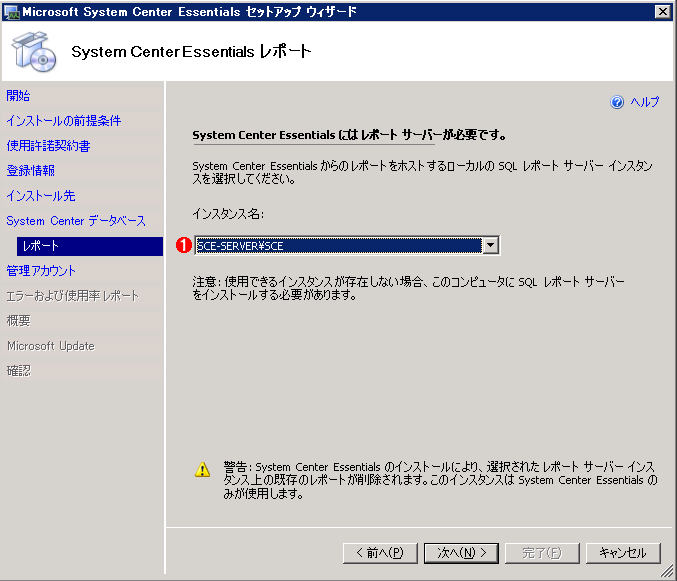Open the インストール先 step
This screenshot has width=677, height=581.
[x=41, y=196]
